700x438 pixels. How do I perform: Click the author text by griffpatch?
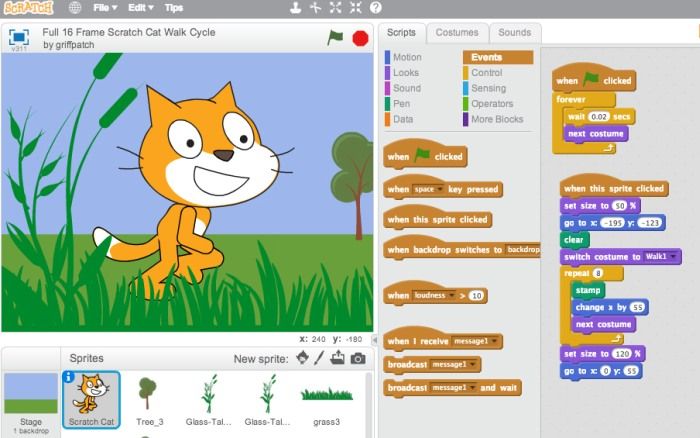tap(69, 45)
